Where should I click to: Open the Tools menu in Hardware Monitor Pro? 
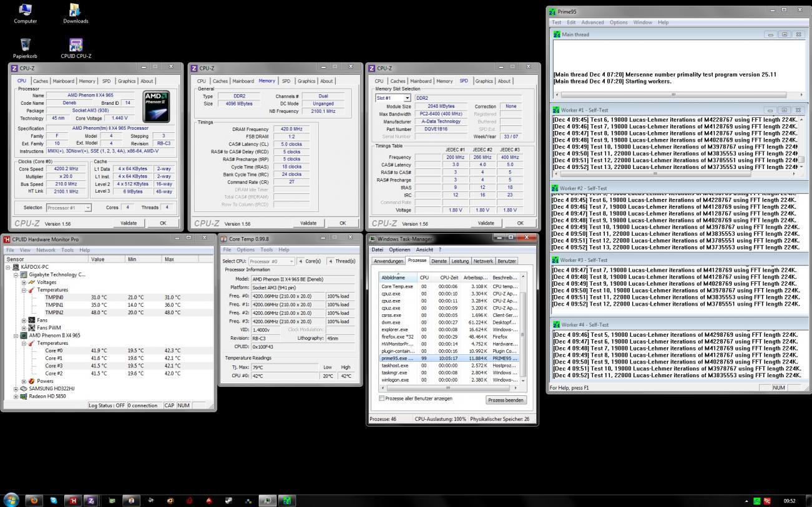pyautogui.click(x=67, y=250)
